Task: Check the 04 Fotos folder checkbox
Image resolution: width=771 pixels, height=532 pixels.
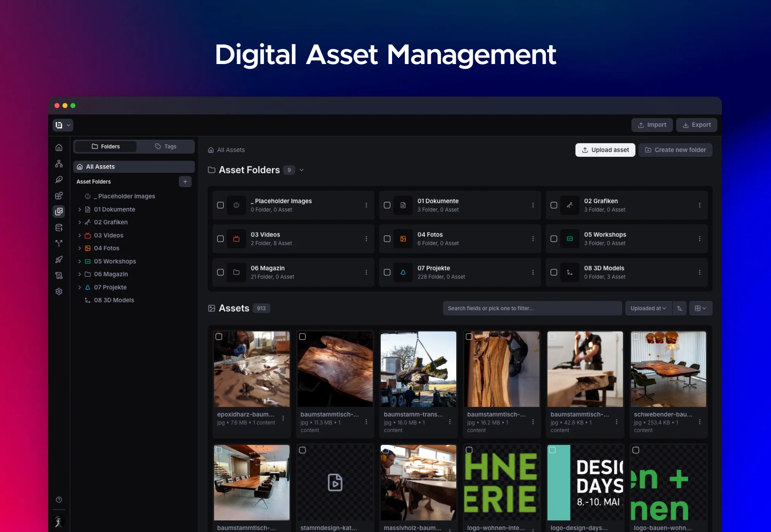Action: 387,239
